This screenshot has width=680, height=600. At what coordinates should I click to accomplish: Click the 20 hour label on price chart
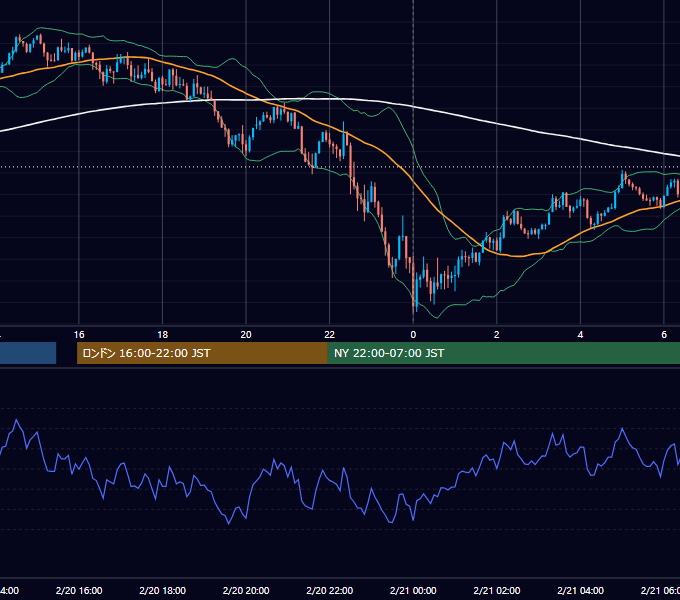[x=246, y=335]
